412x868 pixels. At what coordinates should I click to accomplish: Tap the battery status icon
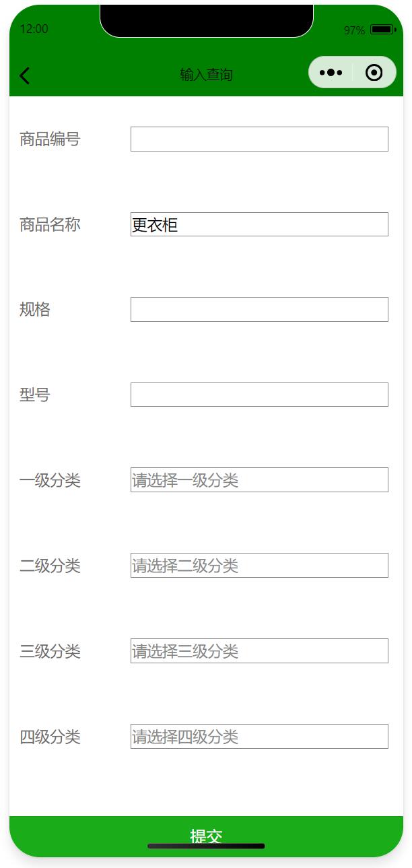click(x=382, y=30)
